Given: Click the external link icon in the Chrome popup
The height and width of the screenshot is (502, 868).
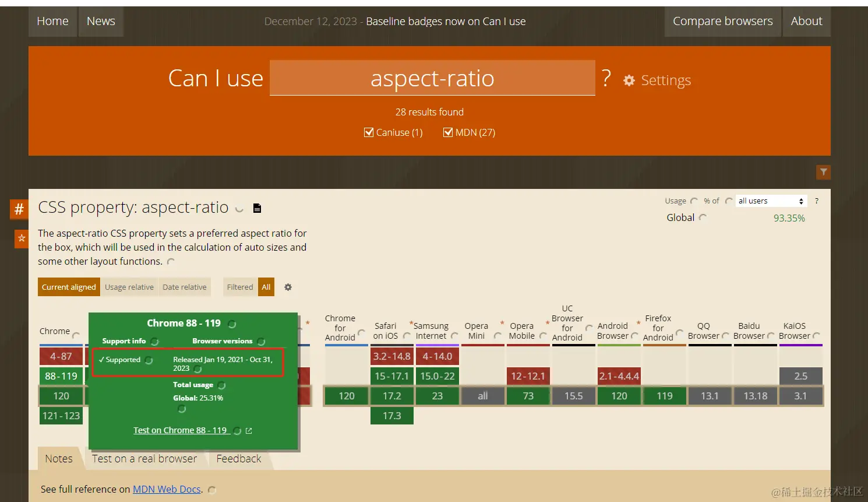Looking at the screenshot, I should pyautogui.click(x=249, y=431).
